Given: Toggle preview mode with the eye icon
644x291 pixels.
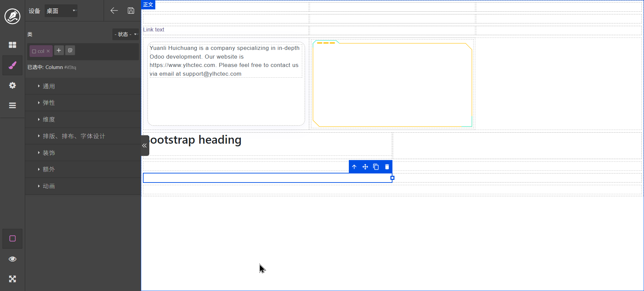Looking at the screenshot, I should pyautogui.click(x=12, y=259).
